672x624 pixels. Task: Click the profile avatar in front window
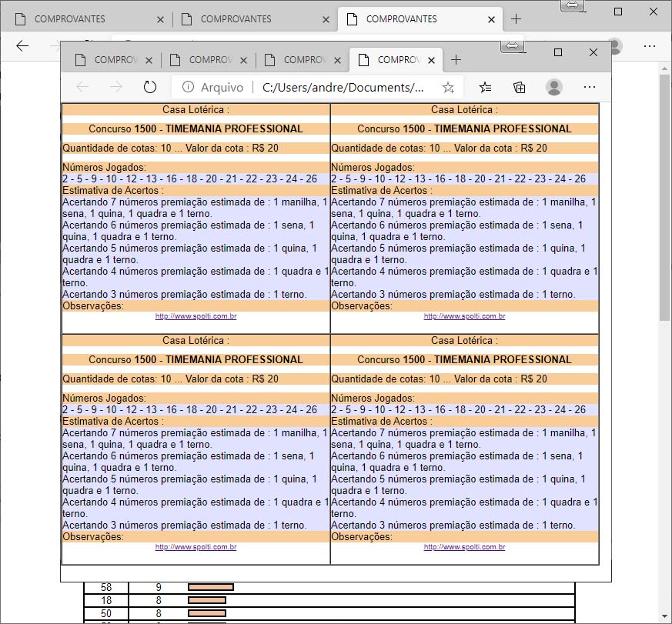554,87
